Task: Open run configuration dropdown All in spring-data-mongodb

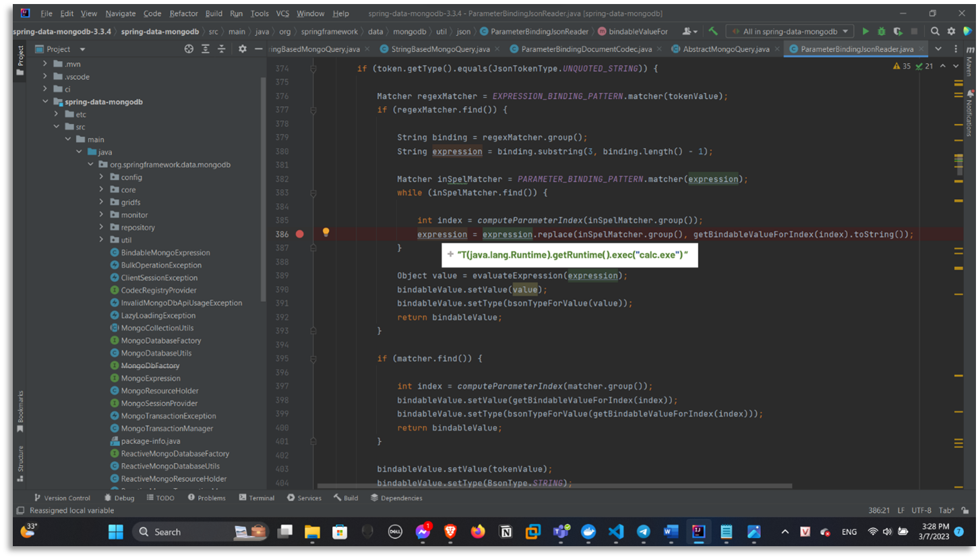Action: coord(790,31)
